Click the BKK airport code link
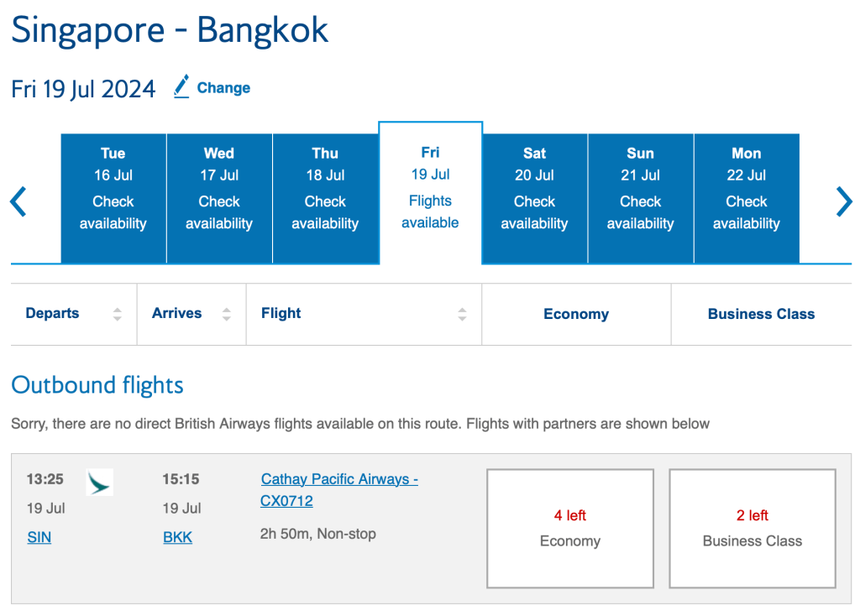 pyautogui.click(x=177, y=537)
